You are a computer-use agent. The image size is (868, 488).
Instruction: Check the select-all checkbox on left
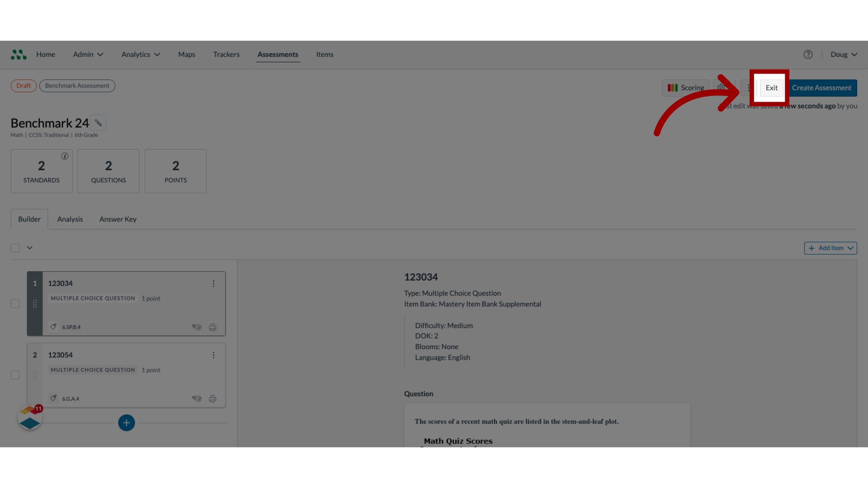click(x=15, y=248)
